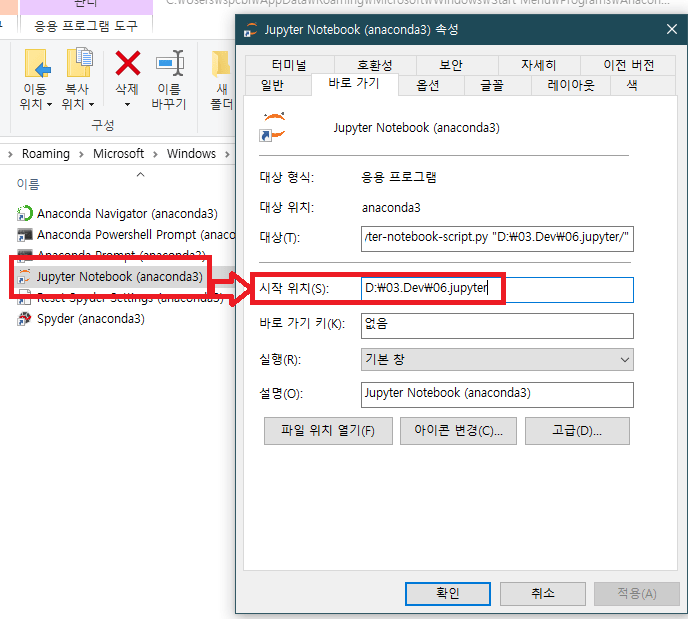Switch to the Previous Versions (이전 버전) tab
This screenshot has width=688, height=619.
[629, 65]
